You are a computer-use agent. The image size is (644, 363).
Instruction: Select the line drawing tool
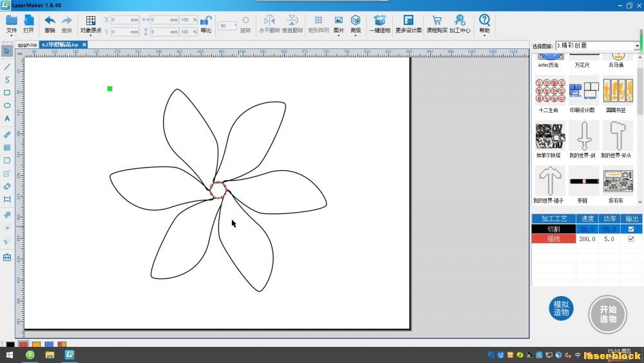pyautogui.click(x=7, y=66)
